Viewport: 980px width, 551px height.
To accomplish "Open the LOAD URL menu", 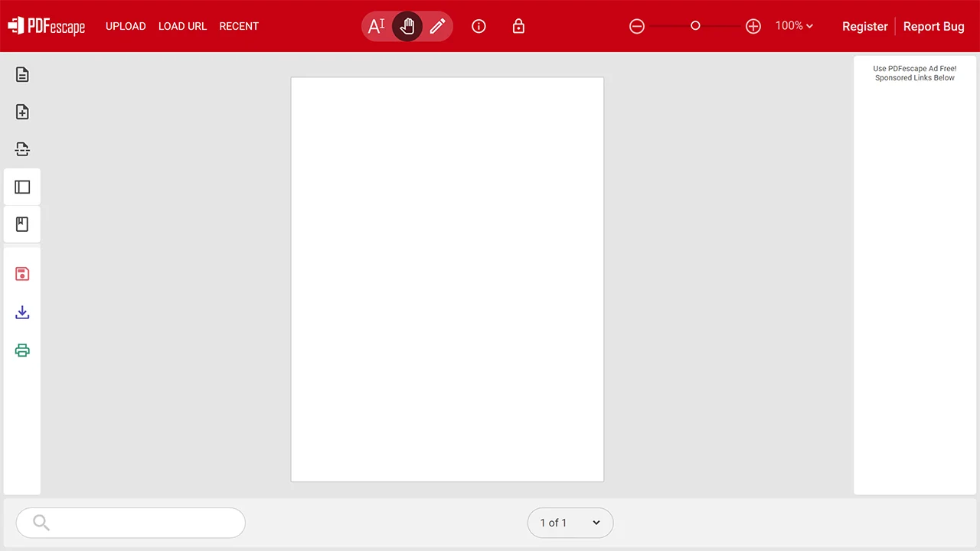I will pos(182,26).
